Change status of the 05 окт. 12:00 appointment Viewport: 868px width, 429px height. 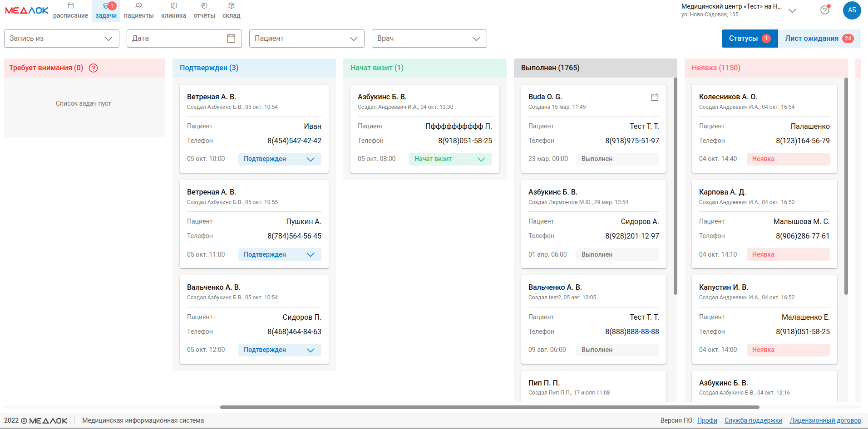coord(280,350)
